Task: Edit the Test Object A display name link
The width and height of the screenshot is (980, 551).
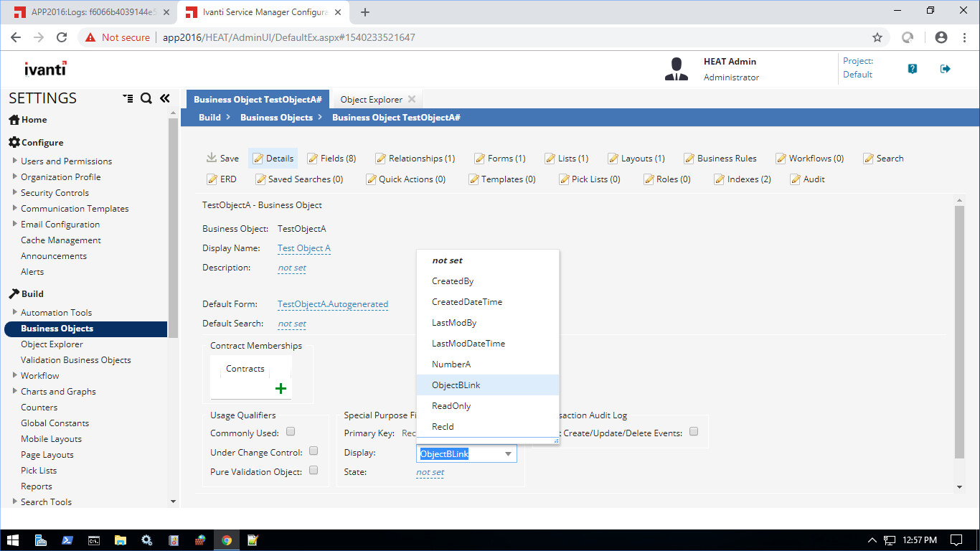Action: pos(303,248)
